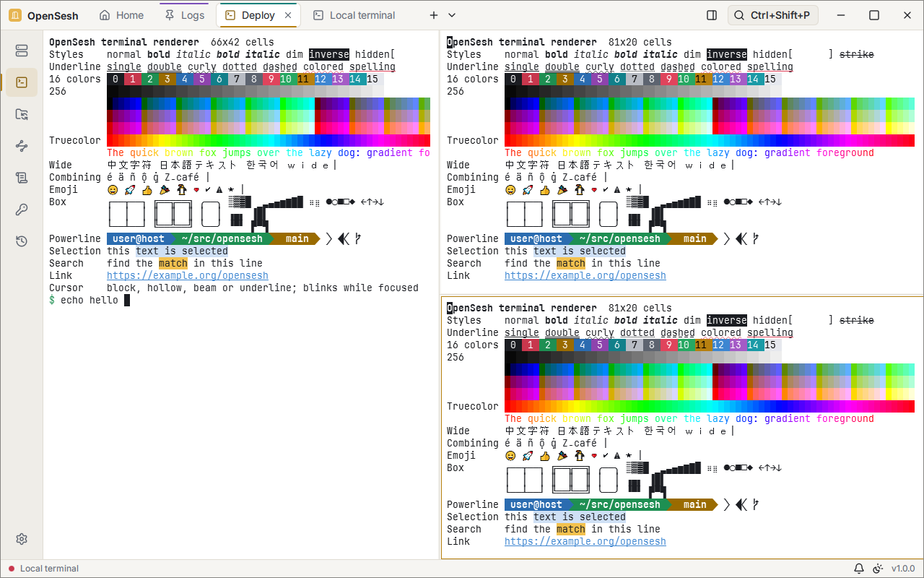
Task: Switch to the Local terminal tab
Action: [x=355, y=15]
